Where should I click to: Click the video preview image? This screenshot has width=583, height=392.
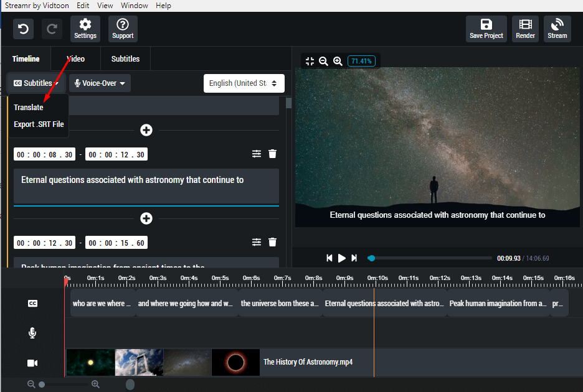click(x=437, y=147)
